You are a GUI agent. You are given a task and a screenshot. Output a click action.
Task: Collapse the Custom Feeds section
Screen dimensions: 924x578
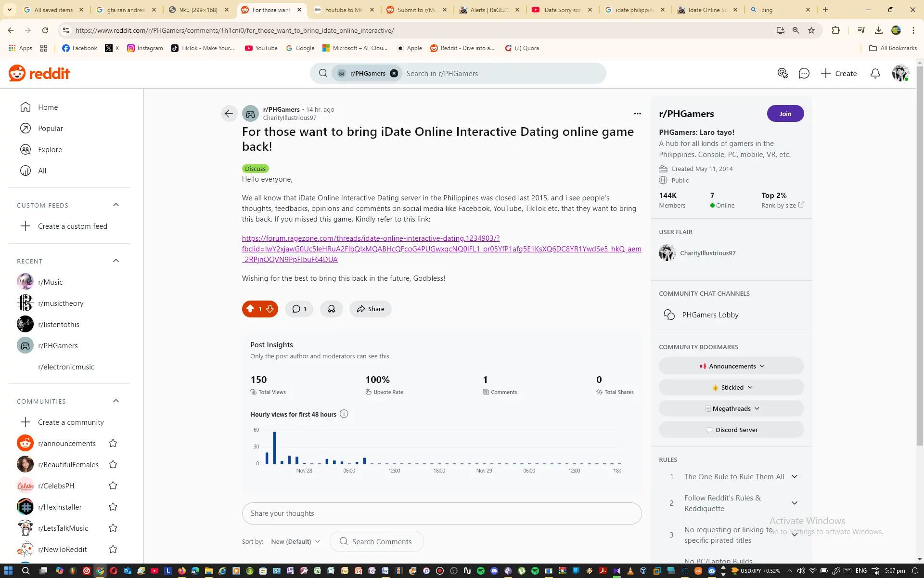[116, 205]
